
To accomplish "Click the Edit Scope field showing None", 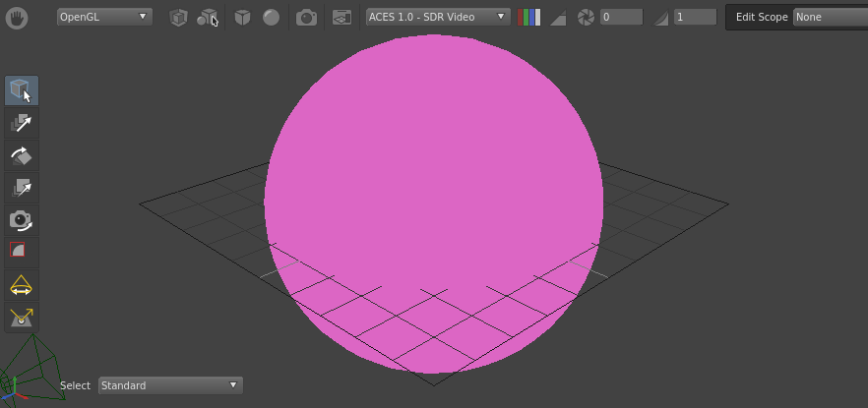I will pyautogui.click(x=829, y=17).
